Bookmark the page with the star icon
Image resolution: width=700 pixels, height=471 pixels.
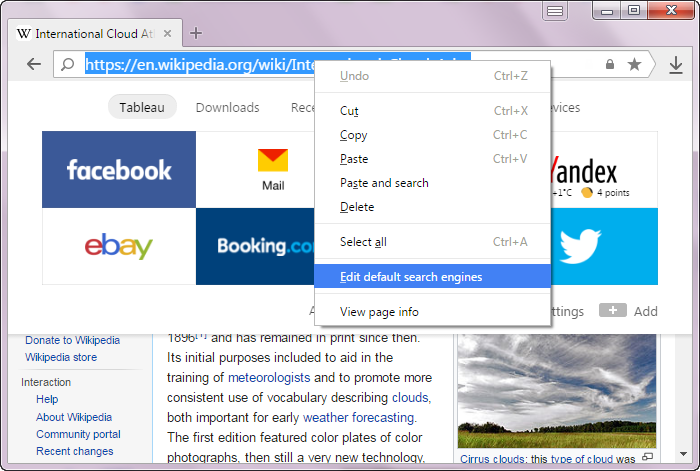(x=634, y=65)
